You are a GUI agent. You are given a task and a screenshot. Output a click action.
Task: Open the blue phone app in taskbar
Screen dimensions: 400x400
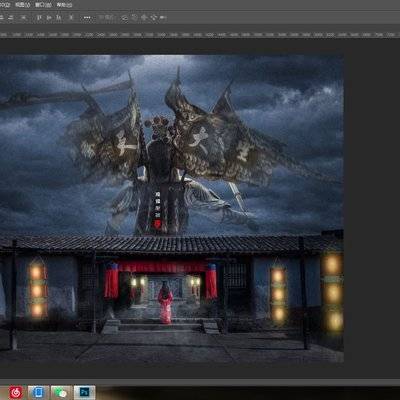38,393
